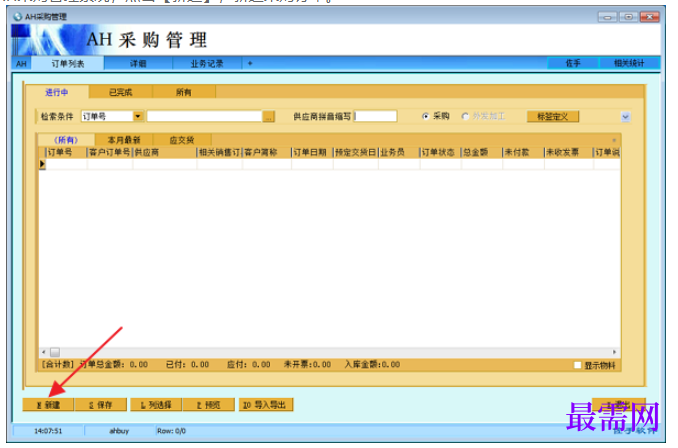Click the horizontal scrollbar left arrow
This screenshot has width=678, height=448.
[x=43, y=352]
